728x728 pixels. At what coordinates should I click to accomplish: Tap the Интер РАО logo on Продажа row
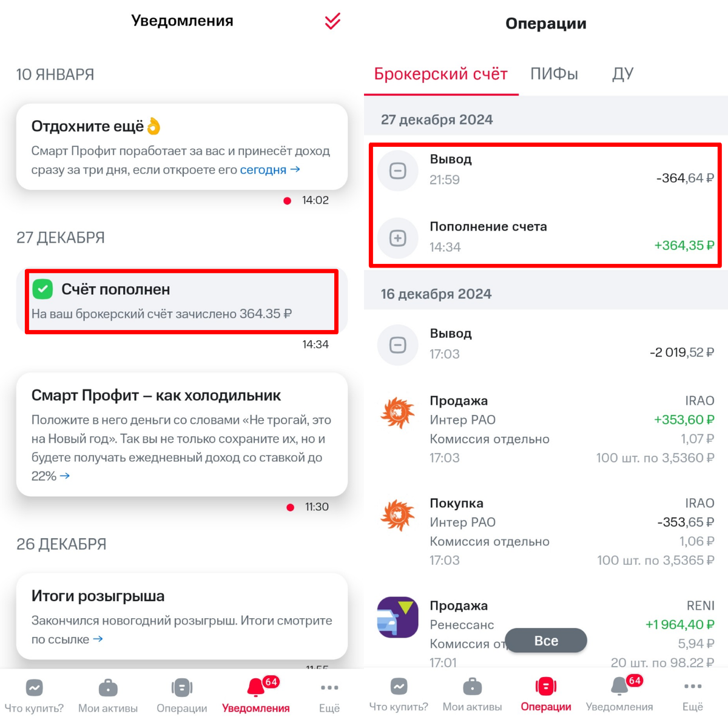pos(398,413)
